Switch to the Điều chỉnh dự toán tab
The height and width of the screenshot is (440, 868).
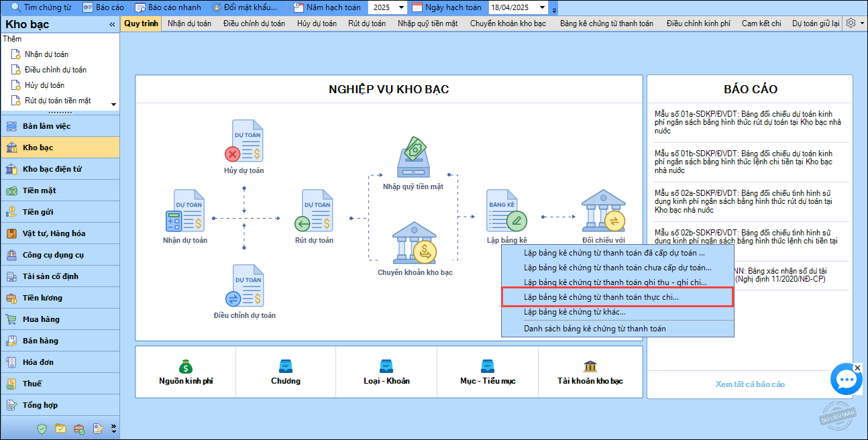pyautogui.click(x=254, y=23)
